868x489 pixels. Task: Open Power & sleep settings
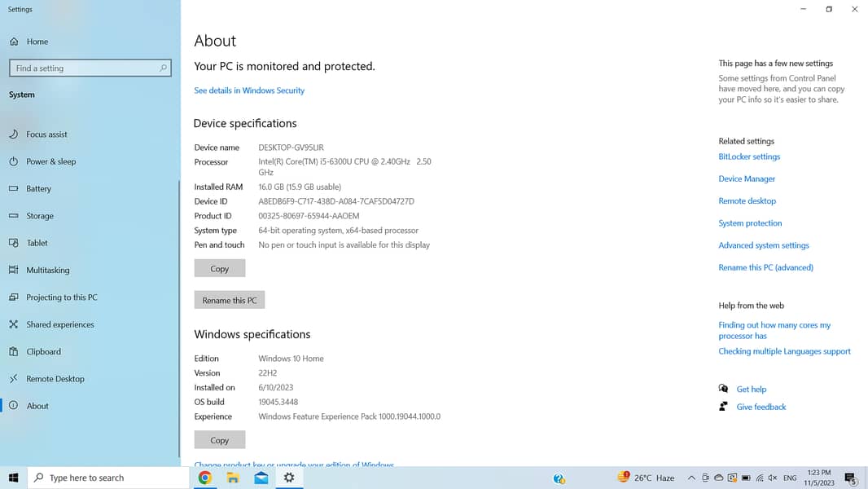coord(50,161)
